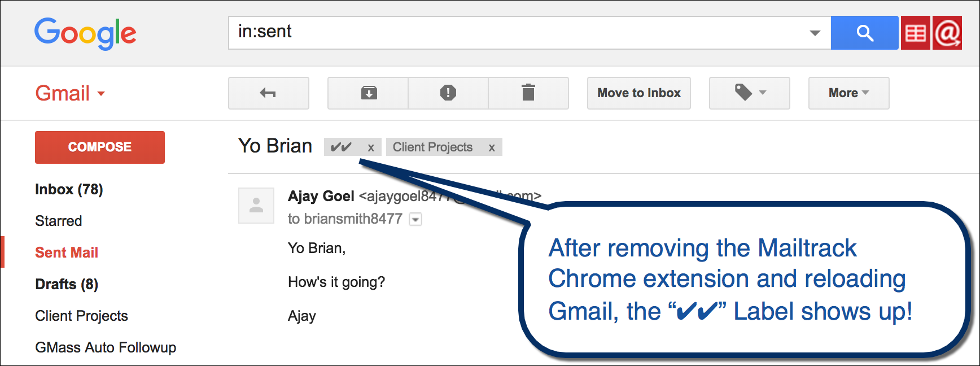Click the blue search magnifier button
This screenshot has width=980, height=366.
coord(864,33)
